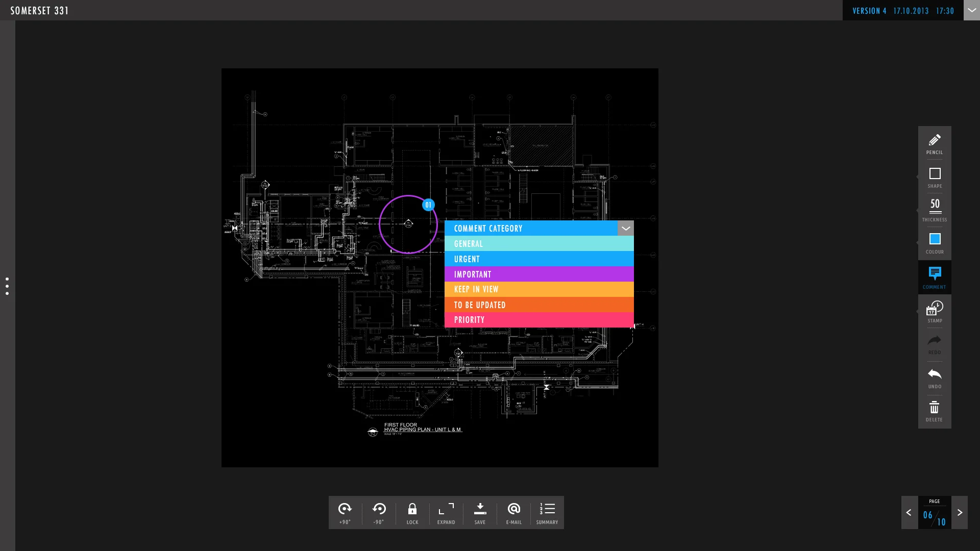This screenshot has height=551, width=980.
Task: Click the 01 comment marker
Action: pyautogui.click(x=428, y=205)
